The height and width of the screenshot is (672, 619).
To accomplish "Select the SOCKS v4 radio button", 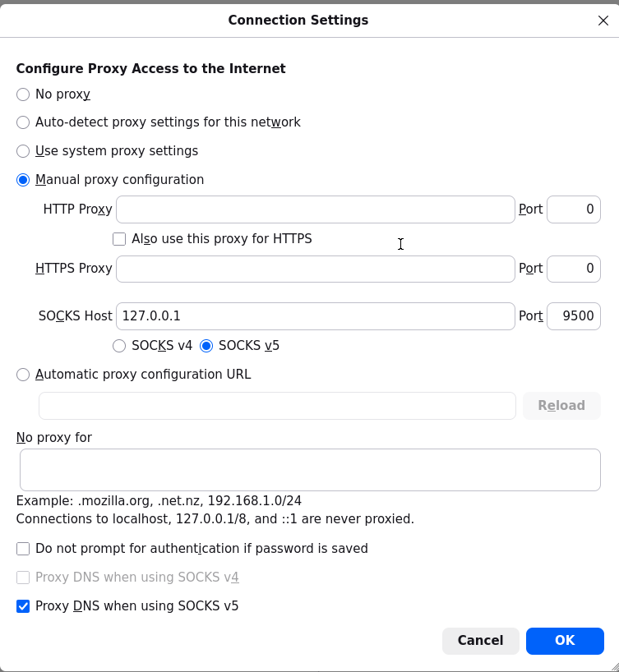I will coord(119,346).
